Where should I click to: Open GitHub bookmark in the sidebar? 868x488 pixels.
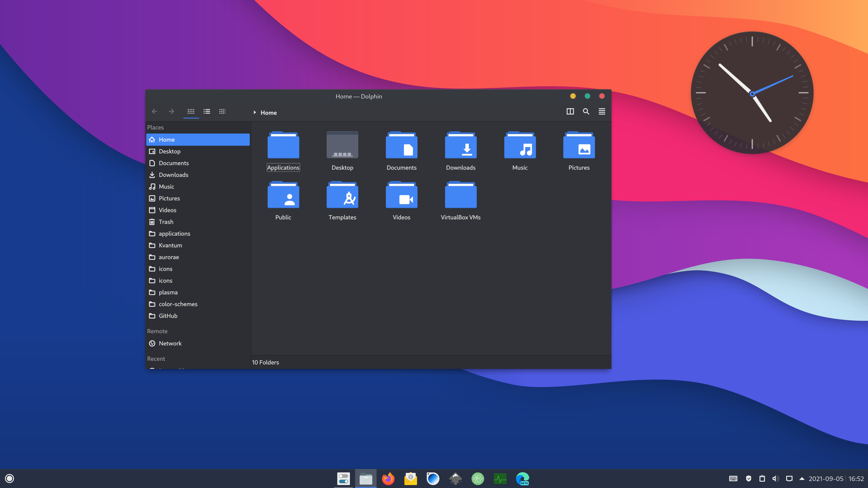point(198,316)
